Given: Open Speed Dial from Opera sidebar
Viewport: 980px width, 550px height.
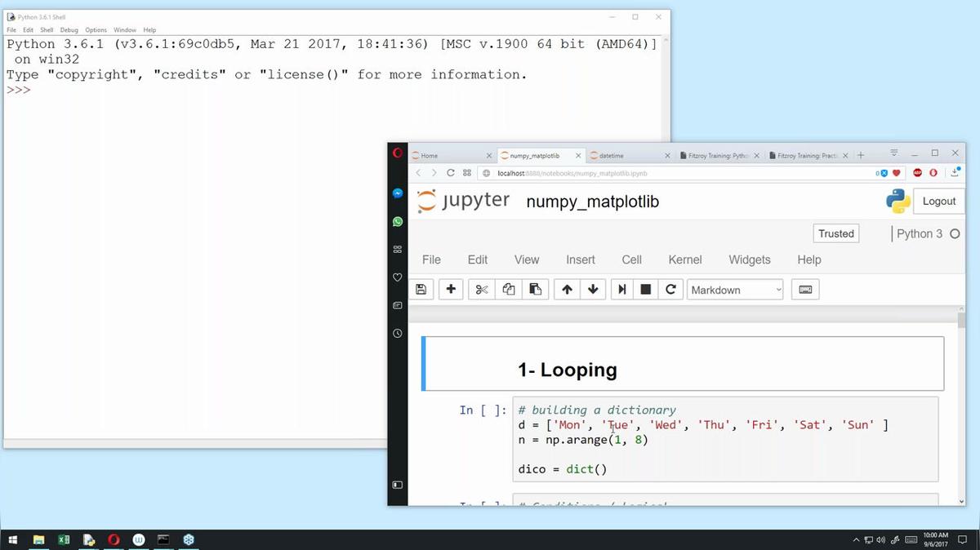Looking at the screenshot, I should (398, 249).
